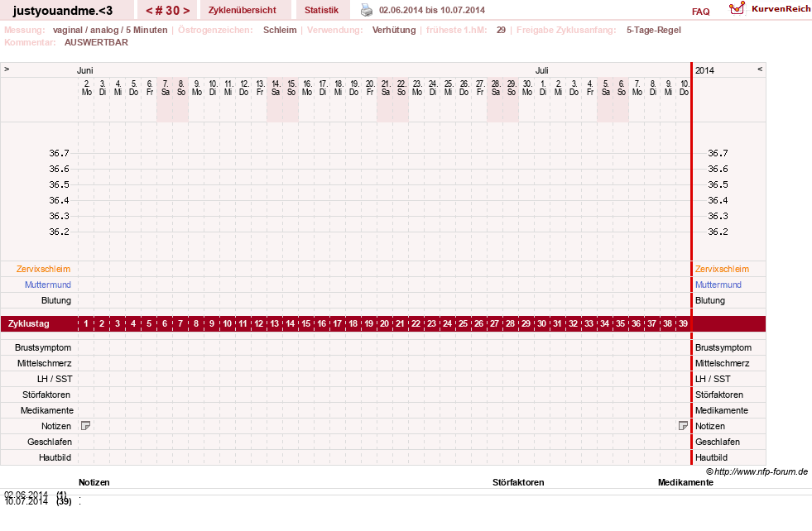Screen dimensions: 812x531
Task: Click the 2014 year label
Action: [x=704, y=70]
